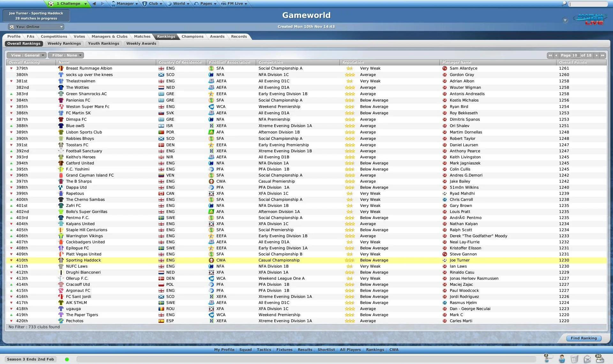Click the Find Ranking button

[584, 338]
